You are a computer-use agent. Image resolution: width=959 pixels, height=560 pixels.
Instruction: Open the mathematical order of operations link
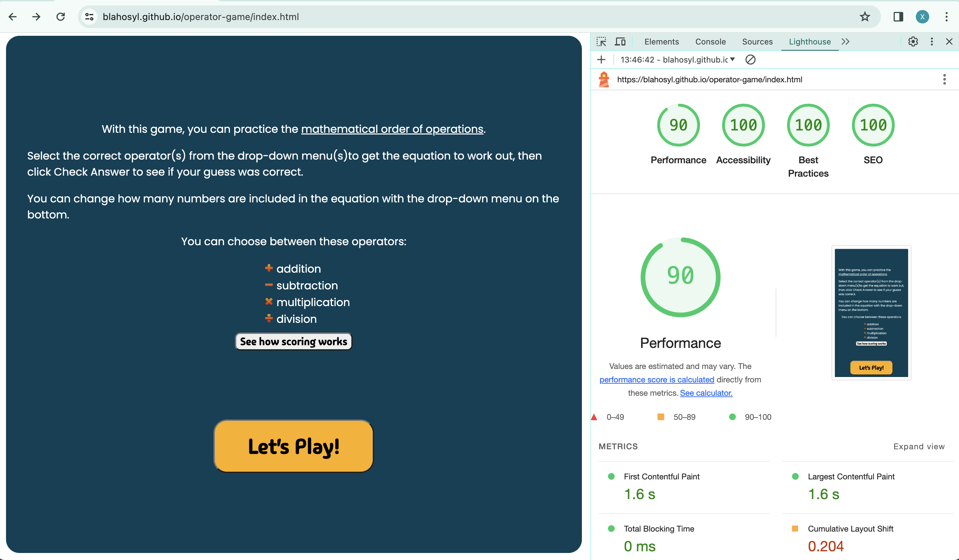(x=392, y=129)
